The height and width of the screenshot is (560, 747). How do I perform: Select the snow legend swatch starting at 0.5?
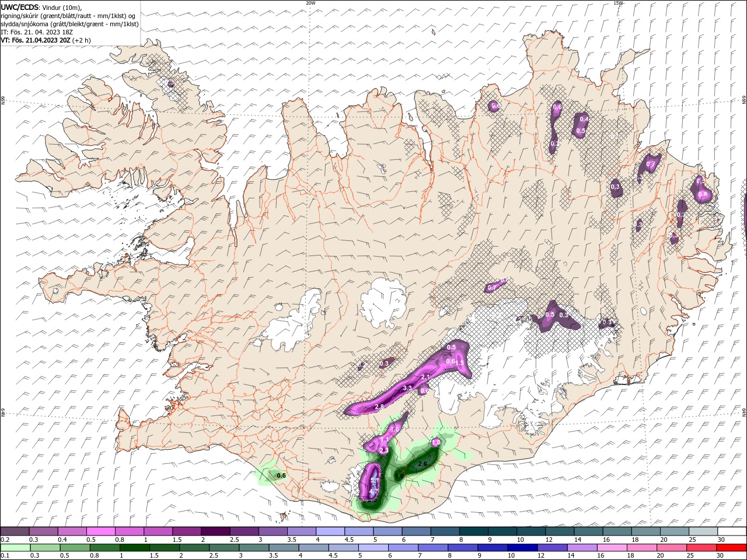tap(100, 531)
